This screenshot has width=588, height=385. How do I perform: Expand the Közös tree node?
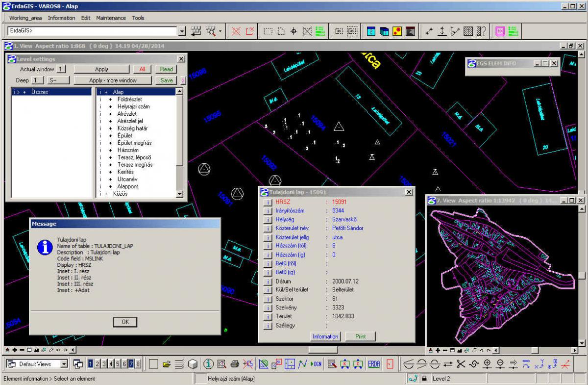(x=106, y=194)
